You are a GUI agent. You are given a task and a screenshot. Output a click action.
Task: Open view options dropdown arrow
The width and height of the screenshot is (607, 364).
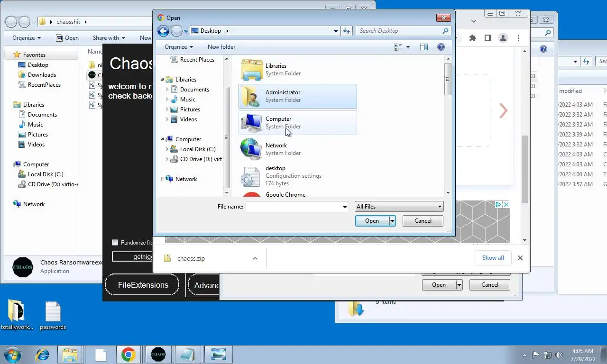point(408,47)
